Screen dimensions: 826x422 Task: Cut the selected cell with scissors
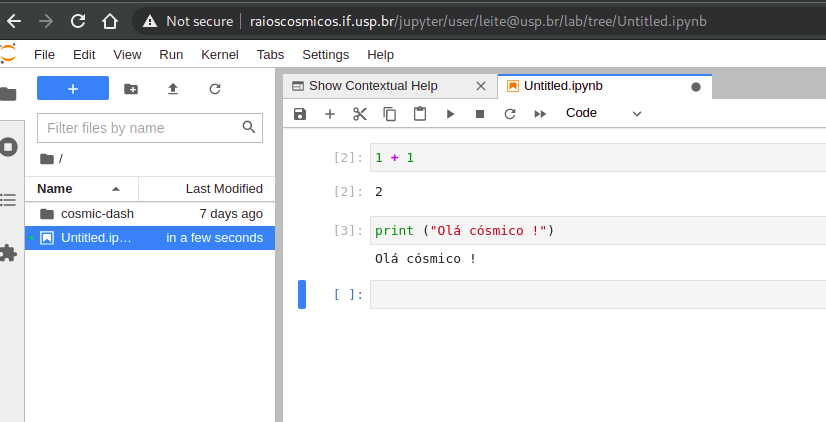tap(360, 114)
